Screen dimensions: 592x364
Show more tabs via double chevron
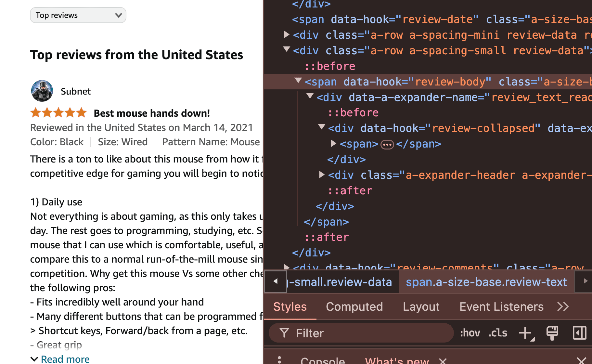coord(563,307)
